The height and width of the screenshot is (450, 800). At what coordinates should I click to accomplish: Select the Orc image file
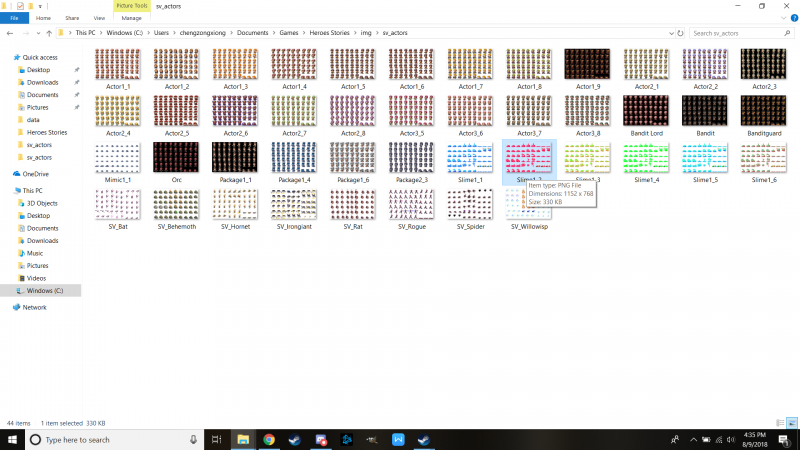[176, 162]
